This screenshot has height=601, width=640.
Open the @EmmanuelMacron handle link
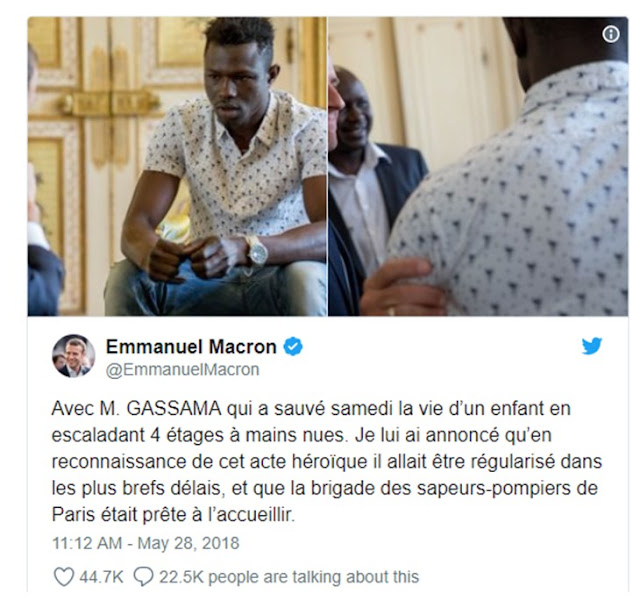[x=182, y=370]
